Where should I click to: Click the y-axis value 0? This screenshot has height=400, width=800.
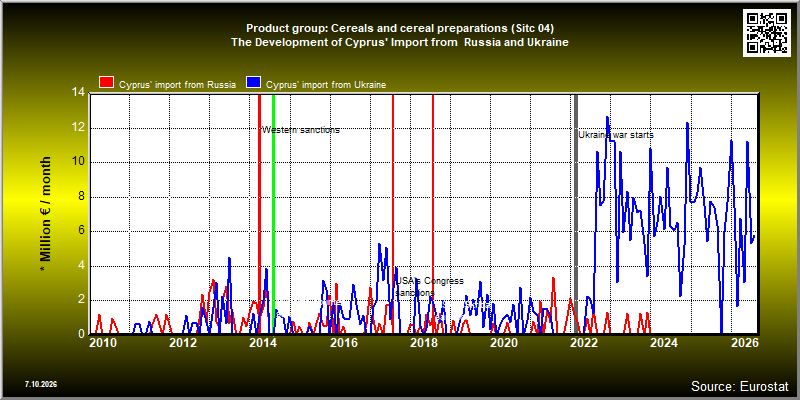coord(82,334)
